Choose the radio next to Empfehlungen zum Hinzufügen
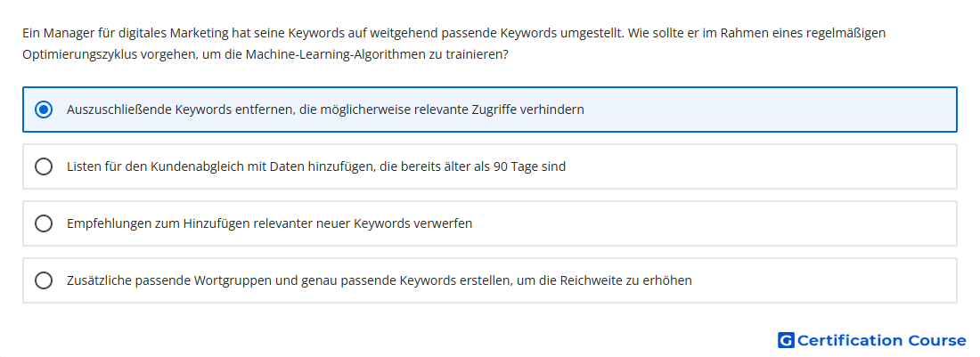The image size is (980, 357). 44,223
